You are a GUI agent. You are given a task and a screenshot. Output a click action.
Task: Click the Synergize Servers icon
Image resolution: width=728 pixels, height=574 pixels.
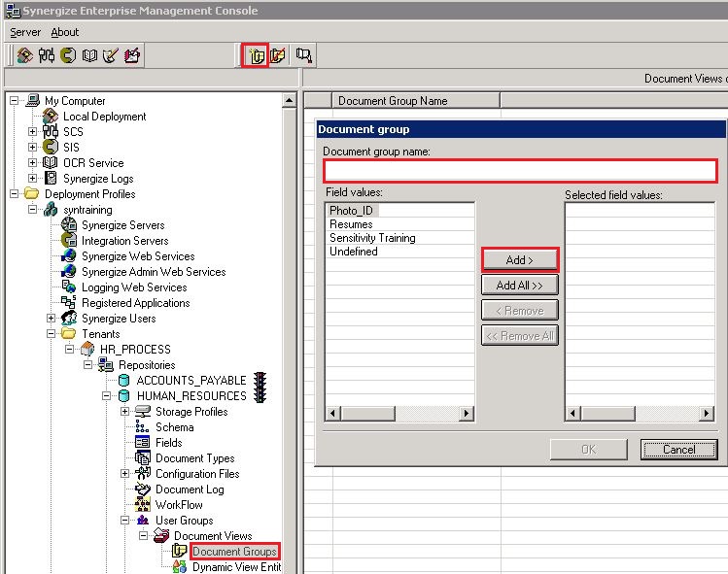pos(69,224)
